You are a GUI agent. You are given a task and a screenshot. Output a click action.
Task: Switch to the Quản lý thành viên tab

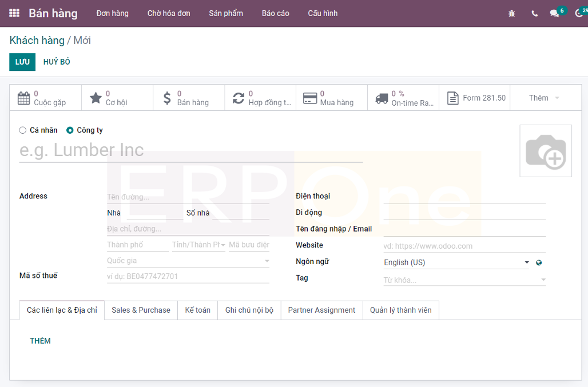point(401,310)
